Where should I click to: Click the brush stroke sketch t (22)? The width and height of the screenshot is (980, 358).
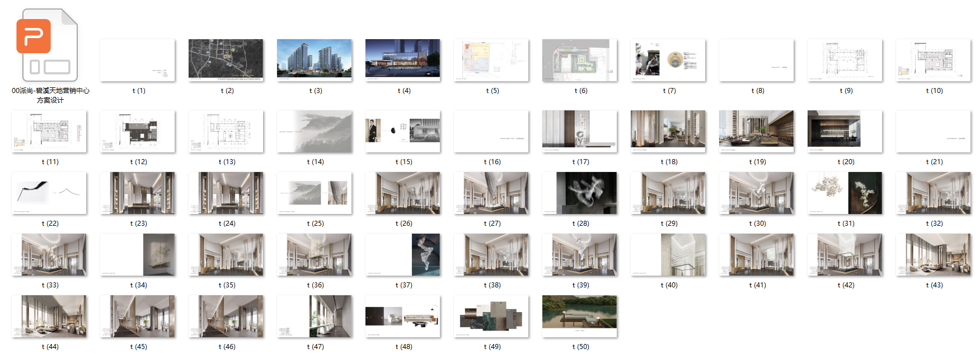coord(49,193)
